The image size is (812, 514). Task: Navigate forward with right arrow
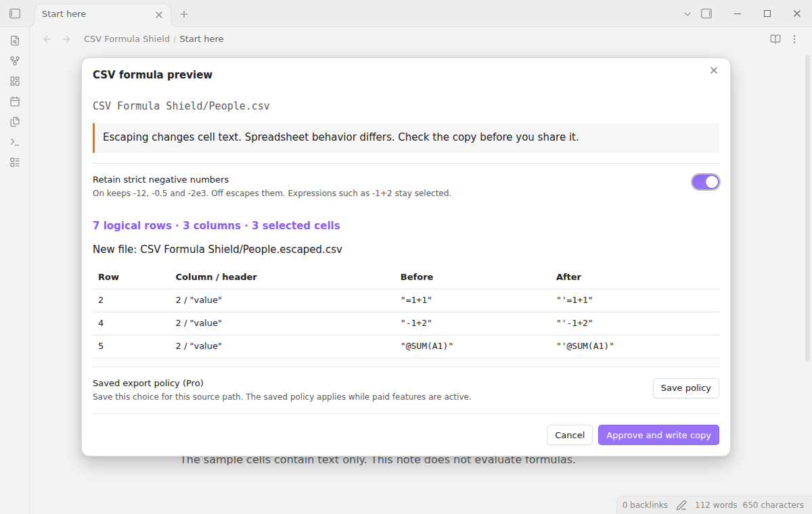(66, 39)
